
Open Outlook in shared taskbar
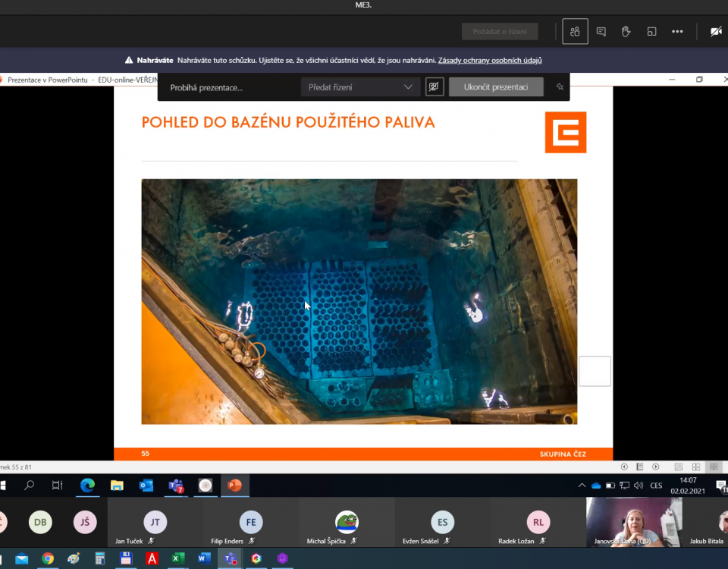[146, 486]
